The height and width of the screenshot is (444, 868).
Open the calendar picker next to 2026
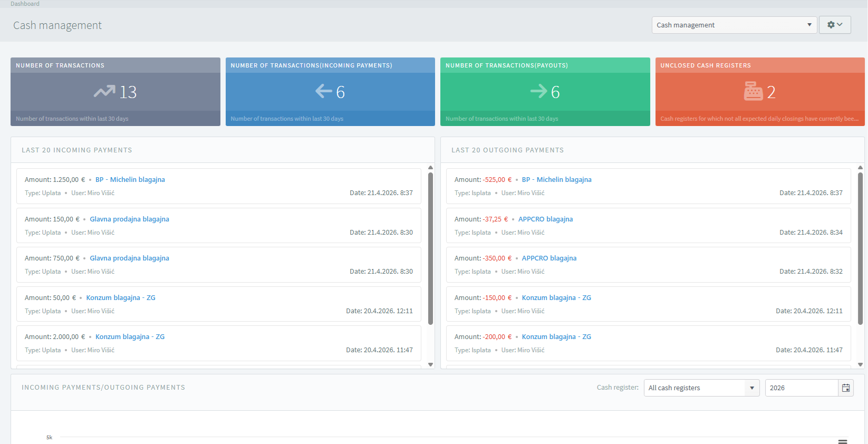(845, 388)
